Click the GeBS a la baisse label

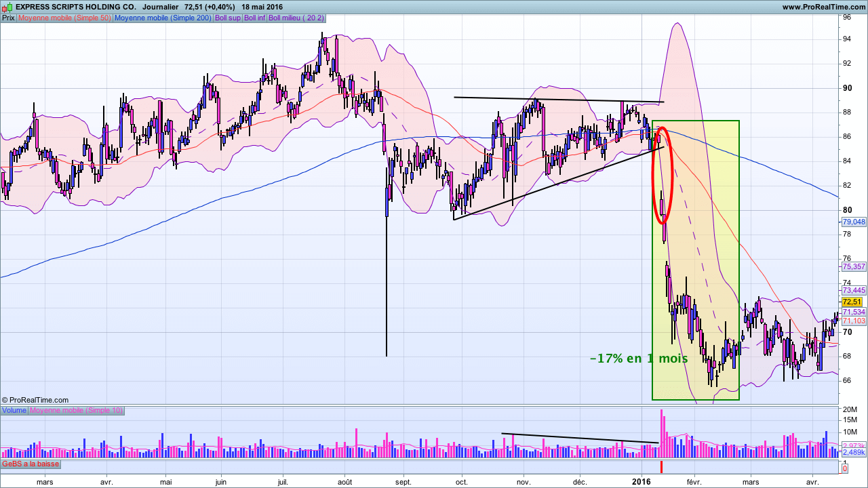[31, 464]
